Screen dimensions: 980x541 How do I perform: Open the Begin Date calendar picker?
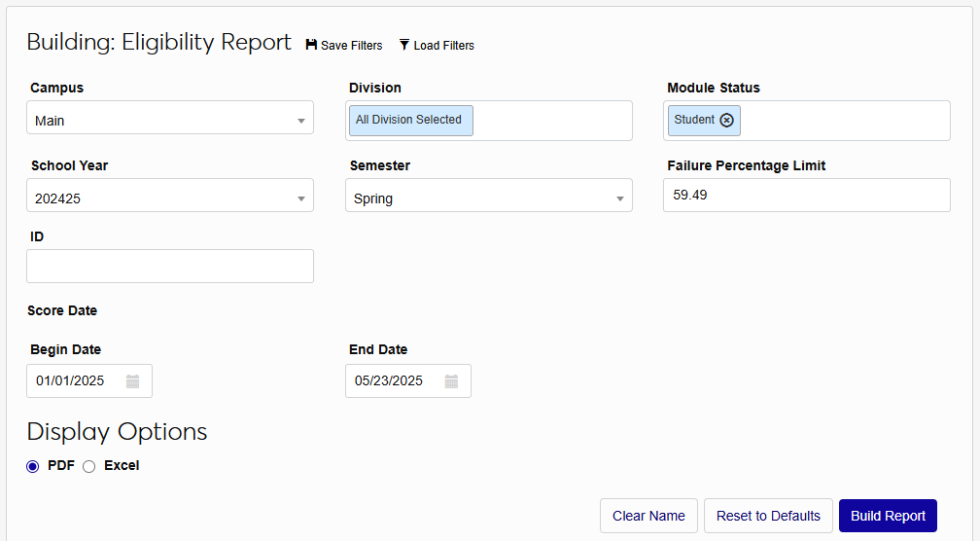[x=133, y=381]
